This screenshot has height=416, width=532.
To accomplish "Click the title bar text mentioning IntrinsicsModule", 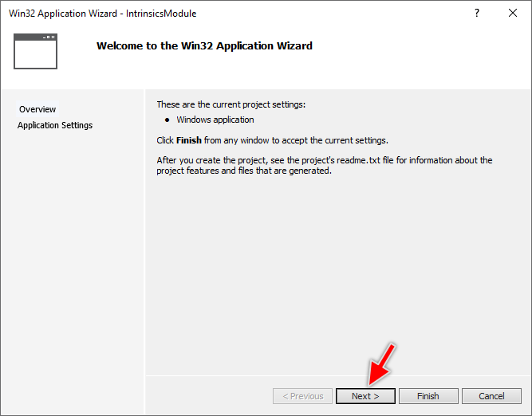I will (102, 14).
